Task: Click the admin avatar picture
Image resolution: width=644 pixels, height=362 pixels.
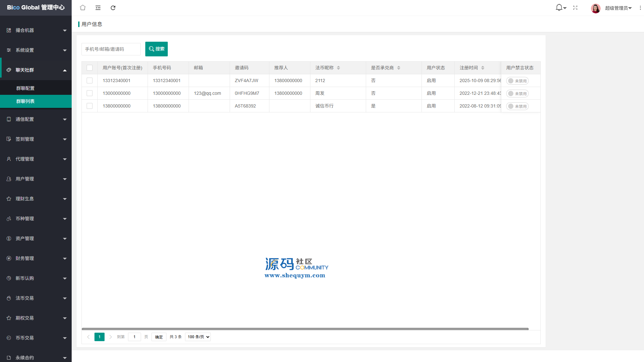Action: pos(595,8)
